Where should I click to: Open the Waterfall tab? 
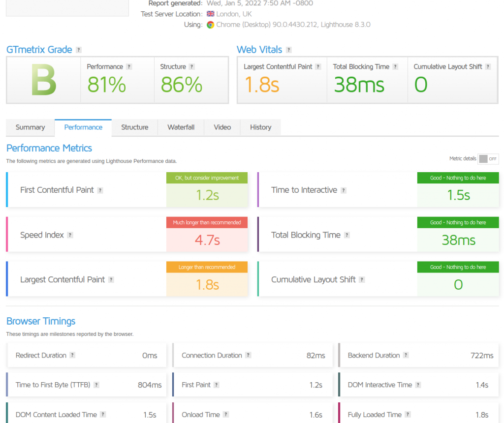click(x=181, y=127)
